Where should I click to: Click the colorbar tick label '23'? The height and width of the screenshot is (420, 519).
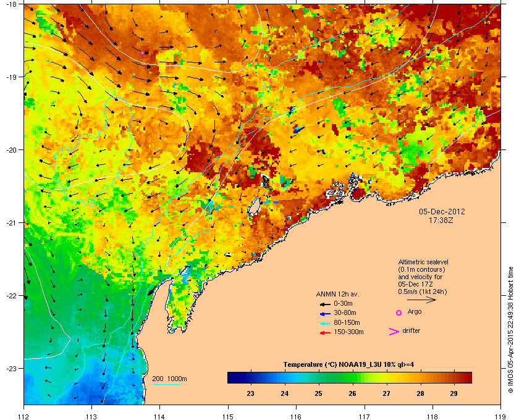coord(251,393)
